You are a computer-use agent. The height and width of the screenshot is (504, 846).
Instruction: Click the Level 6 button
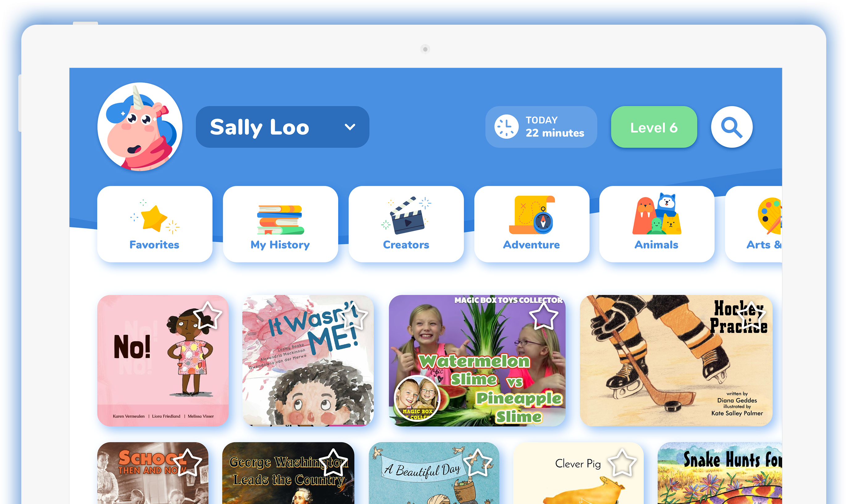click(x=654, y=127)
